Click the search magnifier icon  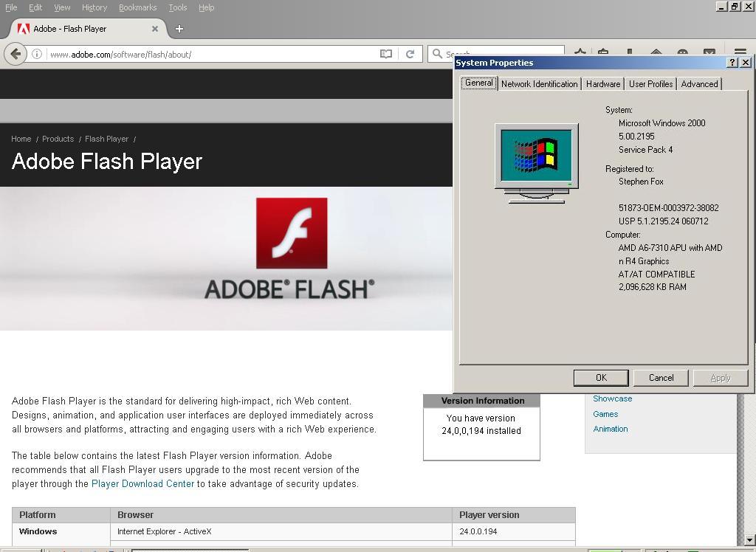tap(437, 54)
